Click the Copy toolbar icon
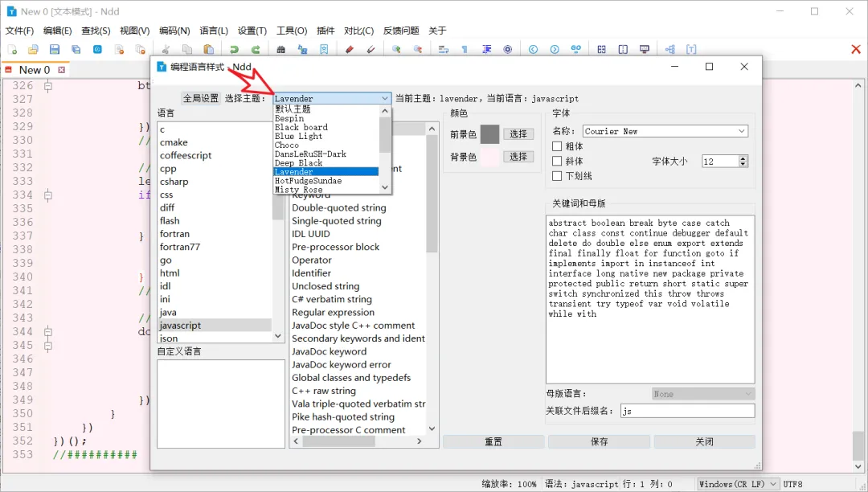This screenshot has width=868, height=492. 187,49
